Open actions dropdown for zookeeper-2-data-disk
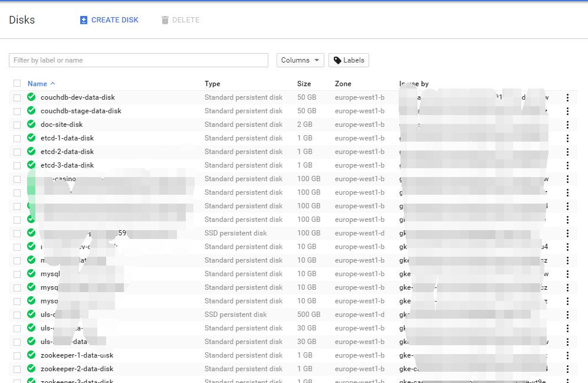Image resolution: width=588 pixels, height=383 pixels. [x=567, y=368]
